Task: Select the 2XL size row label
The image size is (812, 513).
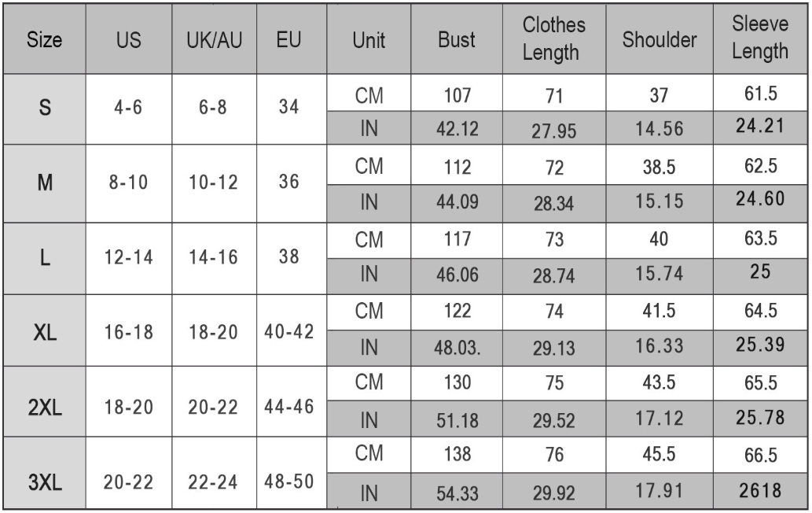Action: [x=45, y=401]
